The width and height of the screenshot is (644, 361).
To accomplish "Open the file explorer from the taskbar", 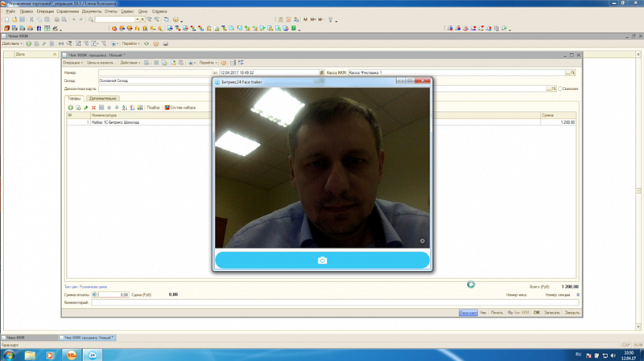I will pos(30,355).
